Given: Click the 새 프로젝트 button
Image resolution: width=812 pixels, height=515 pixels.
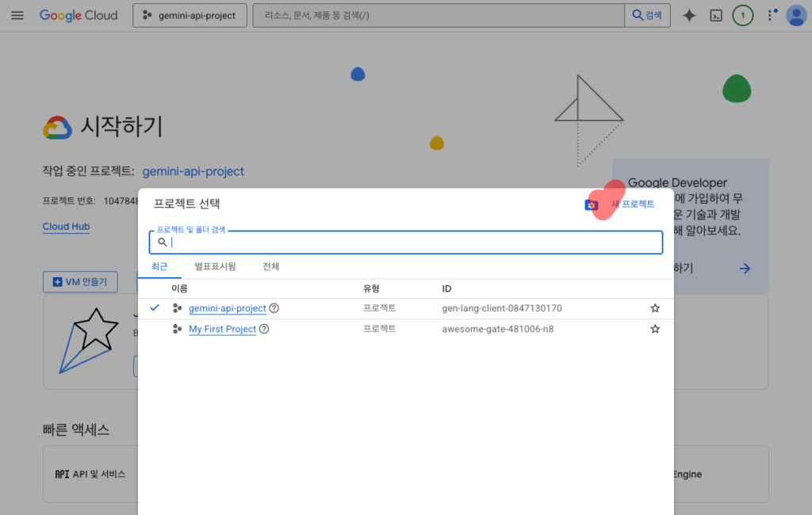Looking at the screenshot, I should [x=620, y=204].
